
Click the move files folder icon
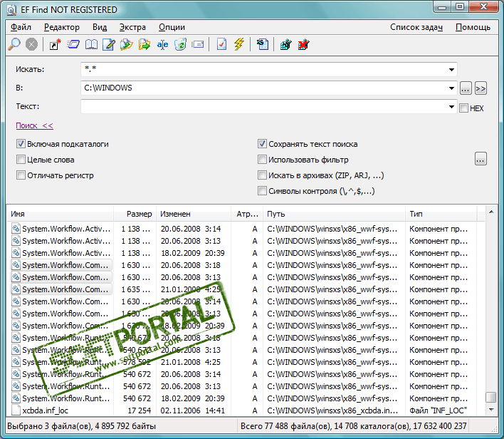pos(145,44)
